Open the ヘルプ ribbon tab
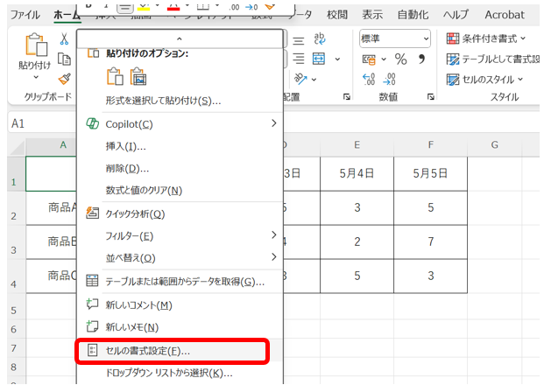The width and height of the screenshot is (544, 392). (x=456, y=15)
